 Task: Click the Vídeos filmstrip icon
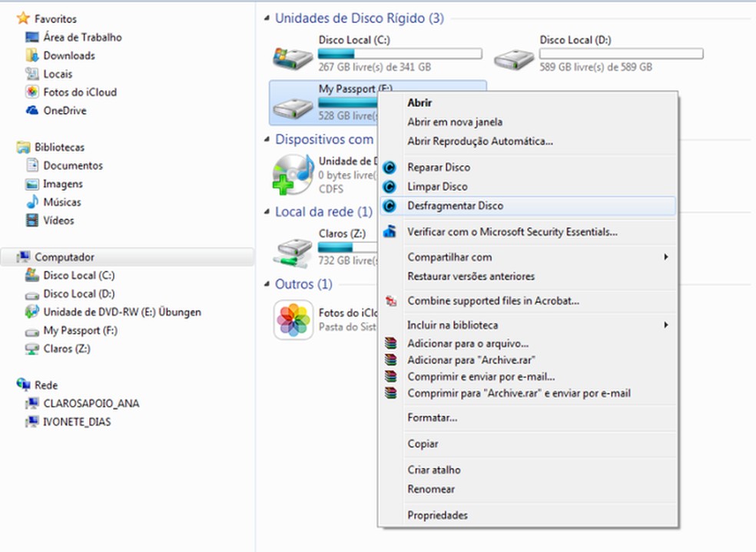pos(31,221)
